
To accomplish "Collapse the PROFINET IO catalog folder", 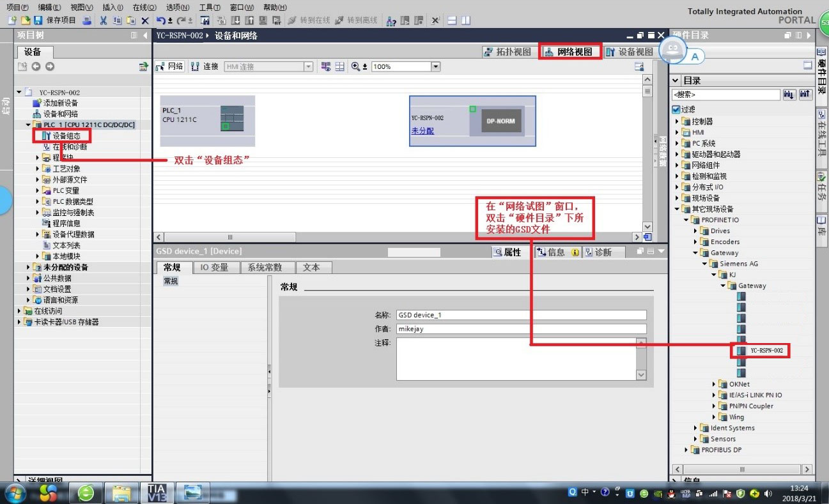I will tap(686, 220).
